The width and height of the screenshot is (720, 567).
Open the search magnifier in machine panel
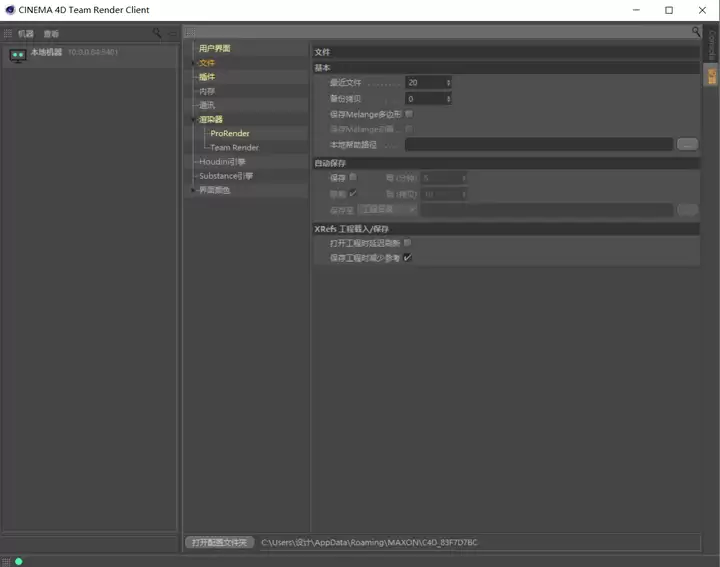pos(157,33)
